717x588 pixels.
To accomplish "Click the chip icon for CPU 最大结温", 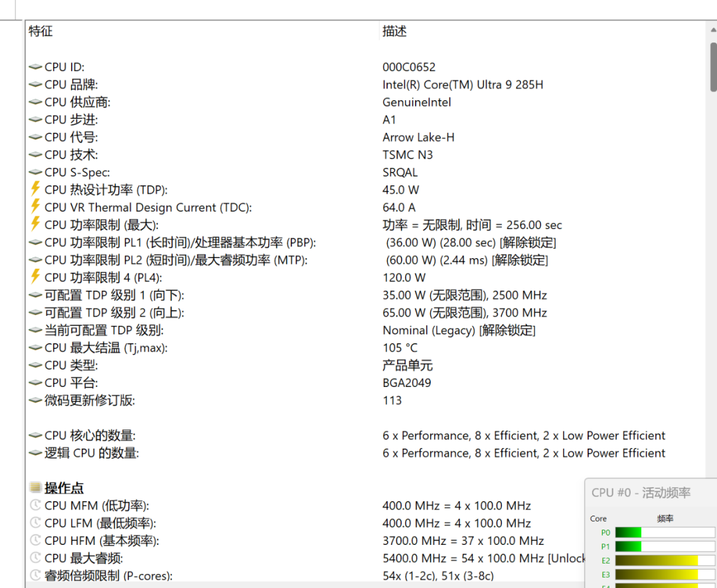I will click(35, 348).
